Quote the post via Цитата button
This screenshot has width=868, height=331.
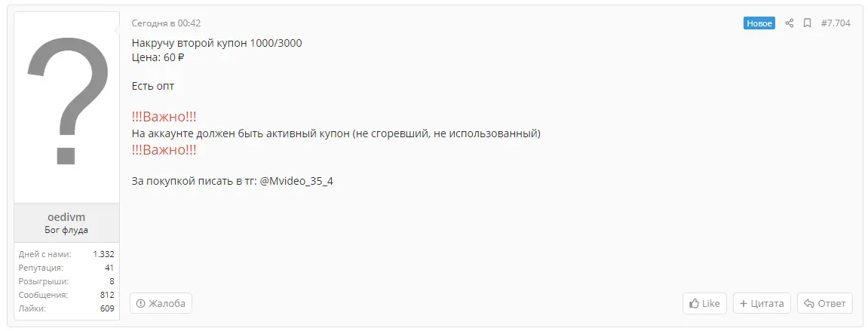762,303
